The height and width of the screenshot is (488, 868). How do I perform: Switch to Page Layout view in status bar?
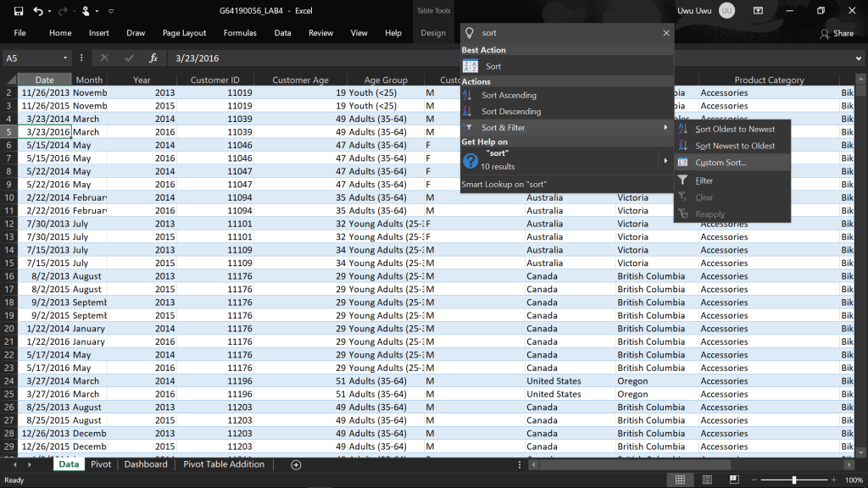tap(707, 480)
